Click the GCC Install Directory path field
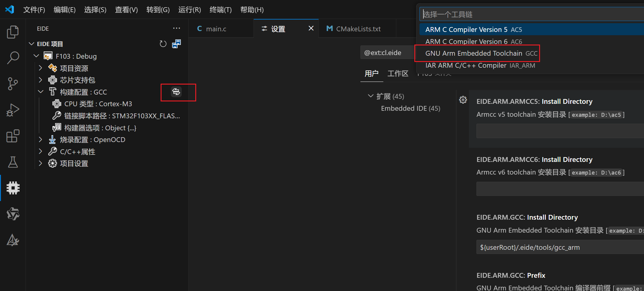 [560, 247]
